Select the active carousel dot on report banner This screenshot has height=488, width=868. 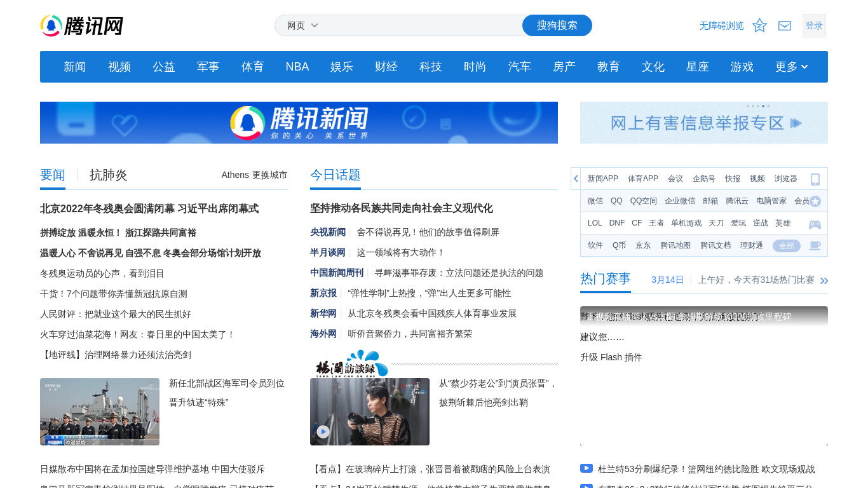(x=763, y=106)
